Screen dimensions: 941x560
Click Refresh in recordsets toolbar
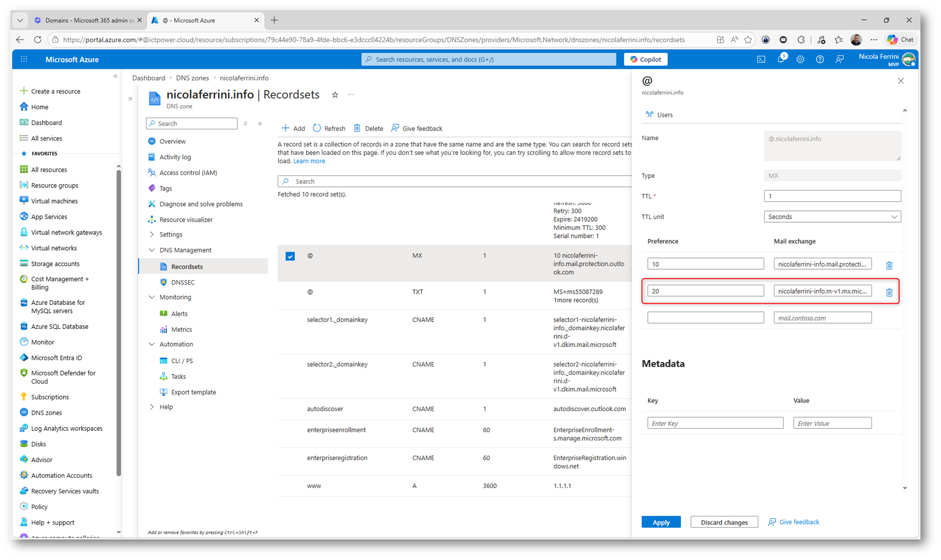point(329,128)
